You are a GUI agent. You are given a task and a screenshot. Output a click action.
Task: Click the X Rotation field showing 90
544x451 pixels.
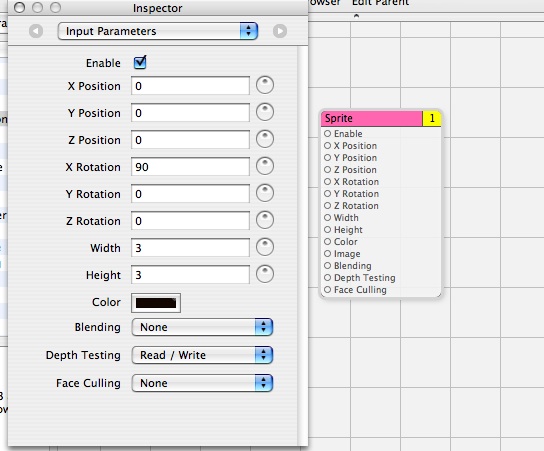(190, 167)
